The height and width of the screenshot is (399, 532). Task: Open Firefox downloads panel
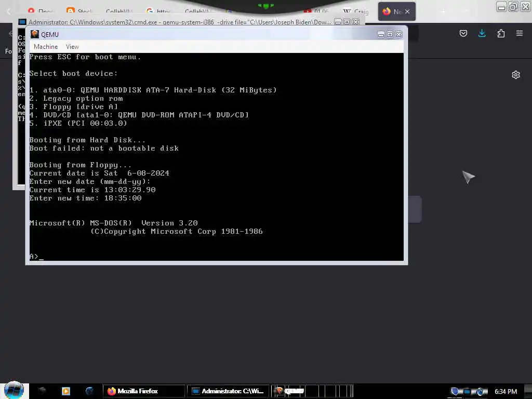tap(482, 33)
